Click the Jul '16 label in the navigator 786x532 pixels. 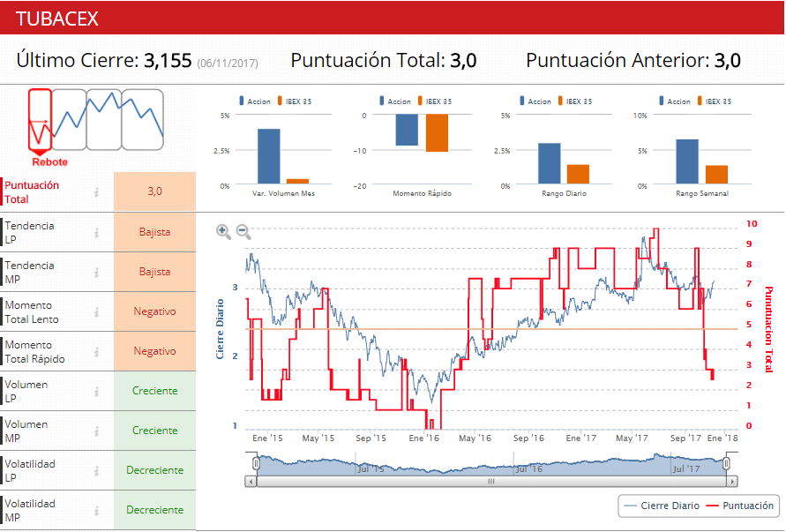pyautogui.click(x=528, y=468)
